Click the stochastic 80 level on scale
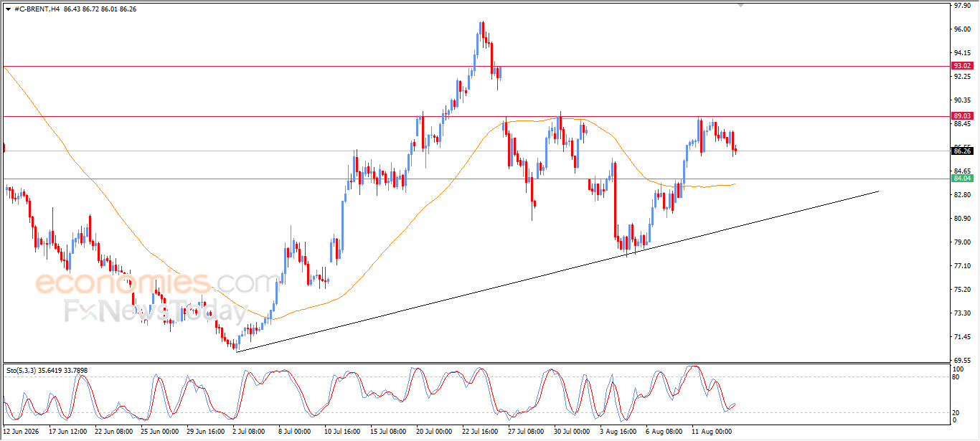980x441 pixels. pos(956,376)
